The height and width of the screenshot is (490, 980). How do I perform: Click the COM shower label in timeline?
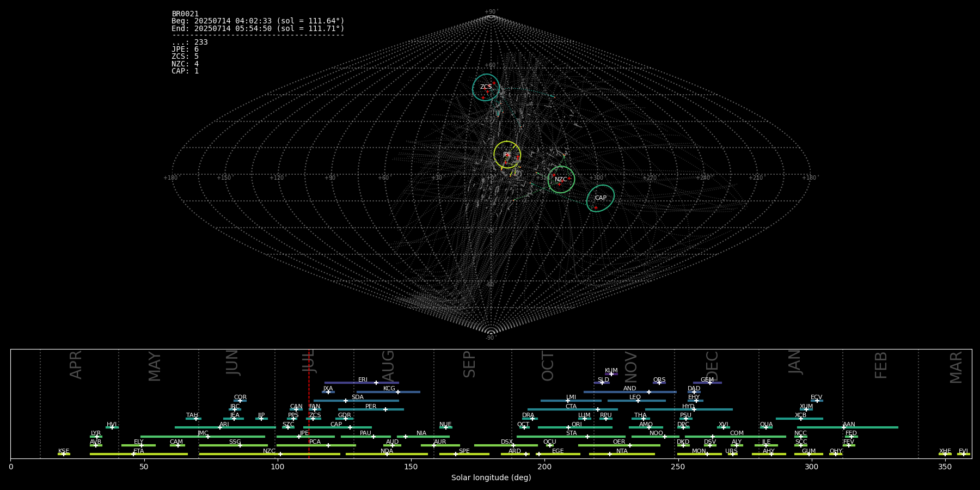[x=737, y=433]
